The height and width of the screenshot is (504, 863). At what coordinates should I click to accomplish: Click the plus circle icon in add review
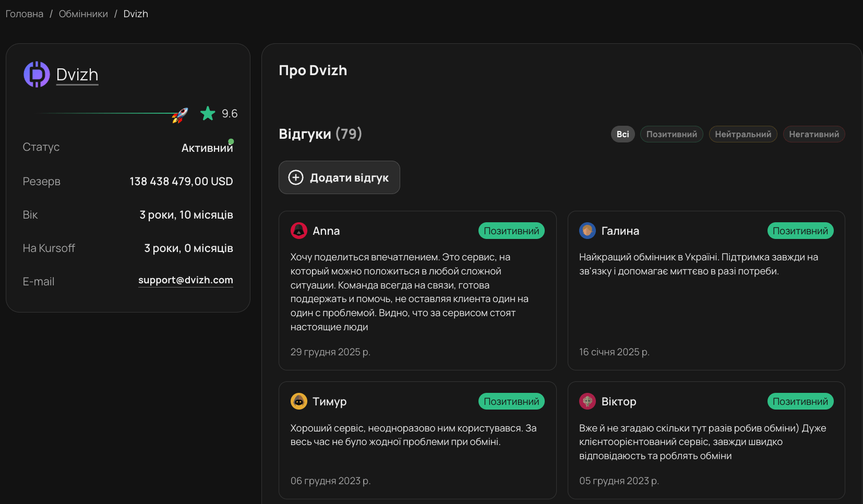tap(296, 177)
